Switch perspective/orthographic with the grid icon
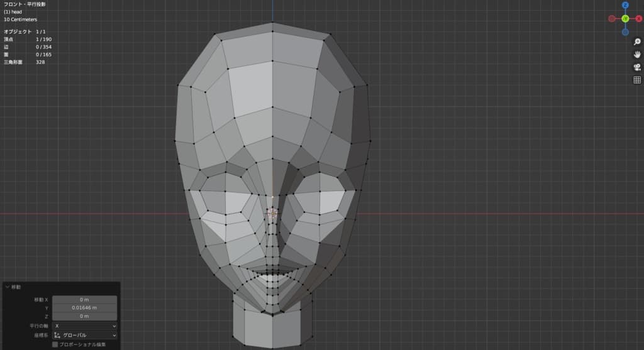644x350 pixels. click(x=636, y=80)
